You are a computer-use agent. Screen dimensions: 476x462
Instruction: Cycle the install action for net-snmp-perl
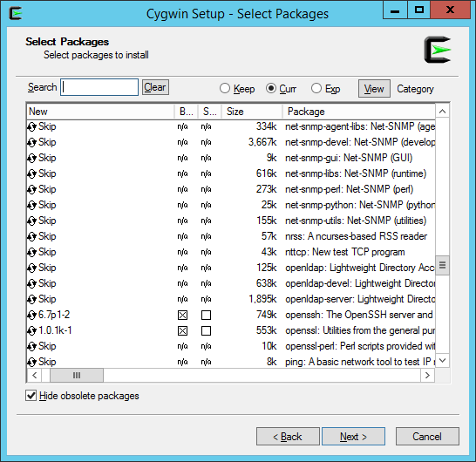32,189
